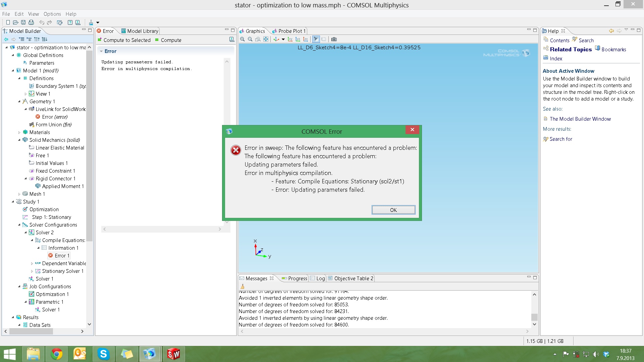The width and height of the screenshot is (644, 362).
Task: Expand the Mesh 1 node
Action: [x=19, y=194]
